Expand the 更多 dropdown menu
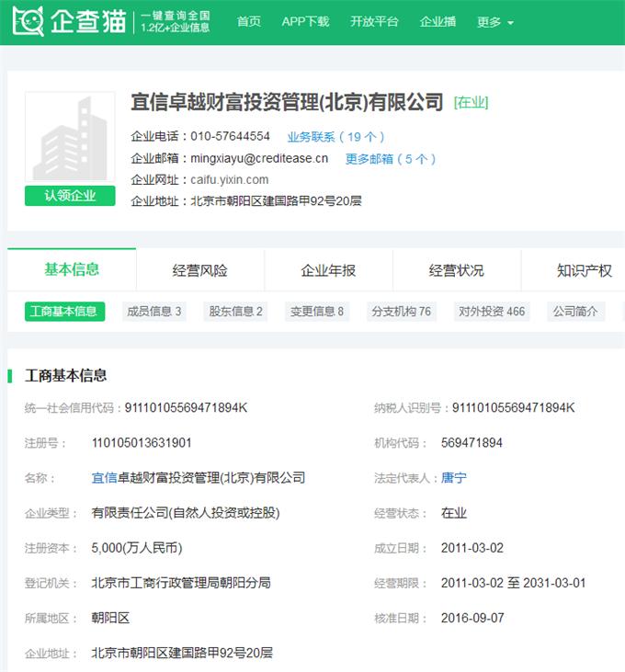 point(495,22)
